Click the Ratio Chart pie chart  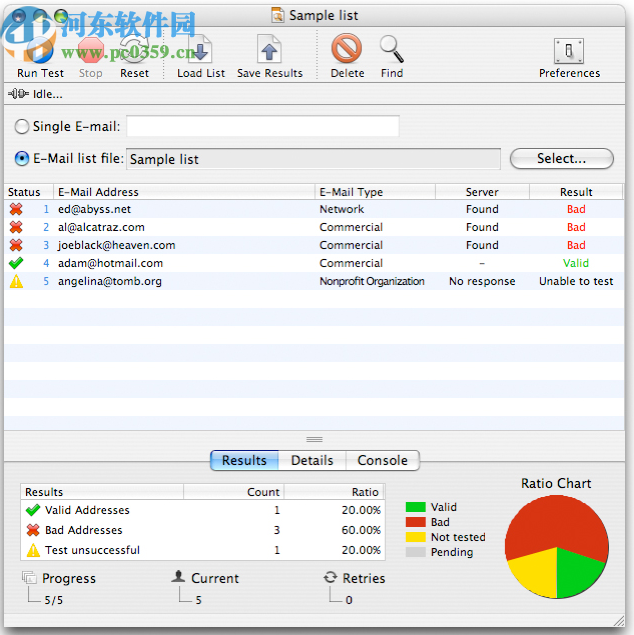click(557, 547)
